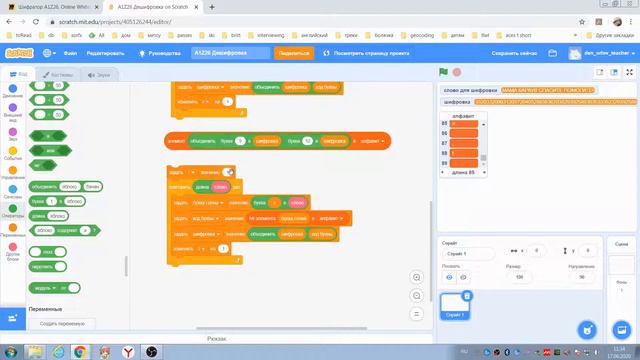Open File Explorer from the taskbar
Viewport: 640px width, 360px height.
point(35,352)
